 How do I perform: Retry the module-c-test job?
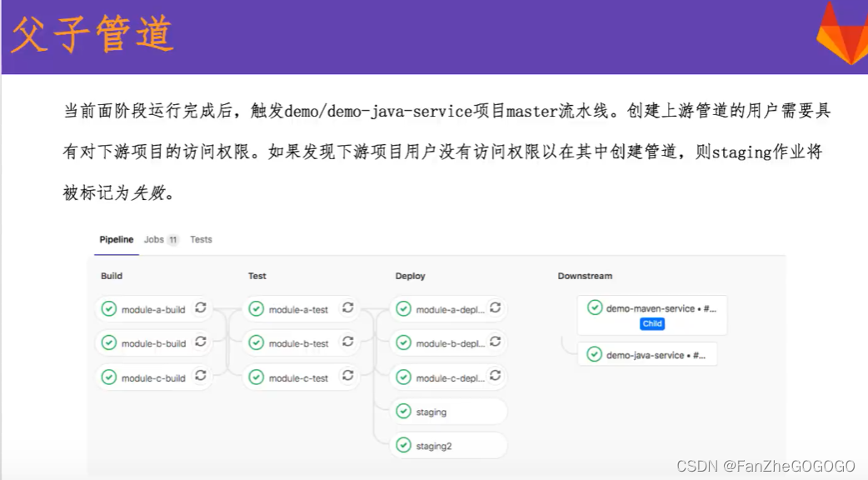347,377
